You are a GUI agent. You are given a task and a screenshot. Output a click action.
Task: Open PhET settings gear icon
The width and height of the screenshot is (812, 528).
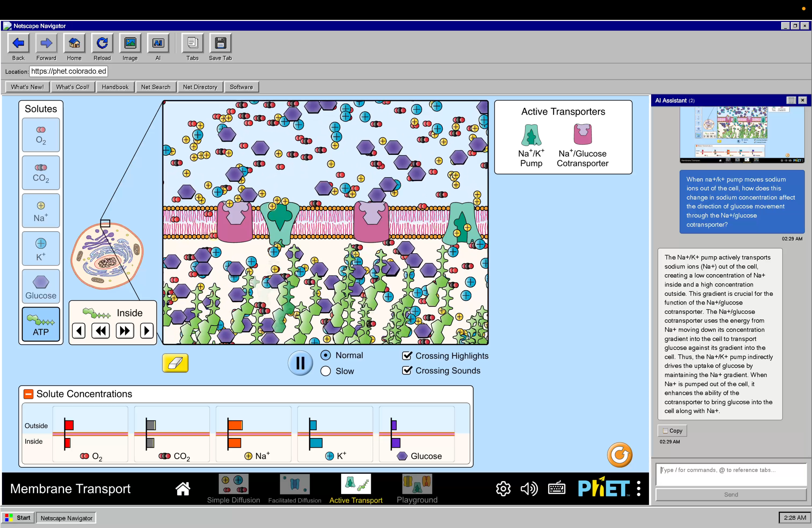click(503, 488)
